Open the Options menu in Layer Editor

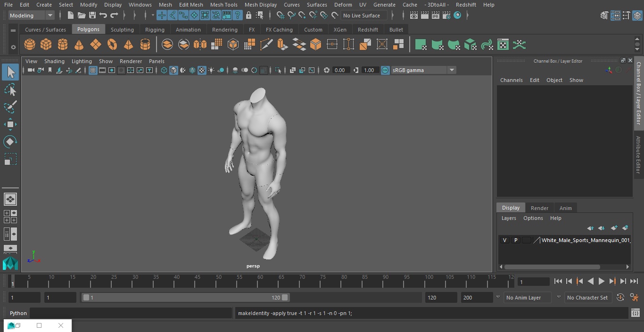pyautogui.click(x=533, y=218)
